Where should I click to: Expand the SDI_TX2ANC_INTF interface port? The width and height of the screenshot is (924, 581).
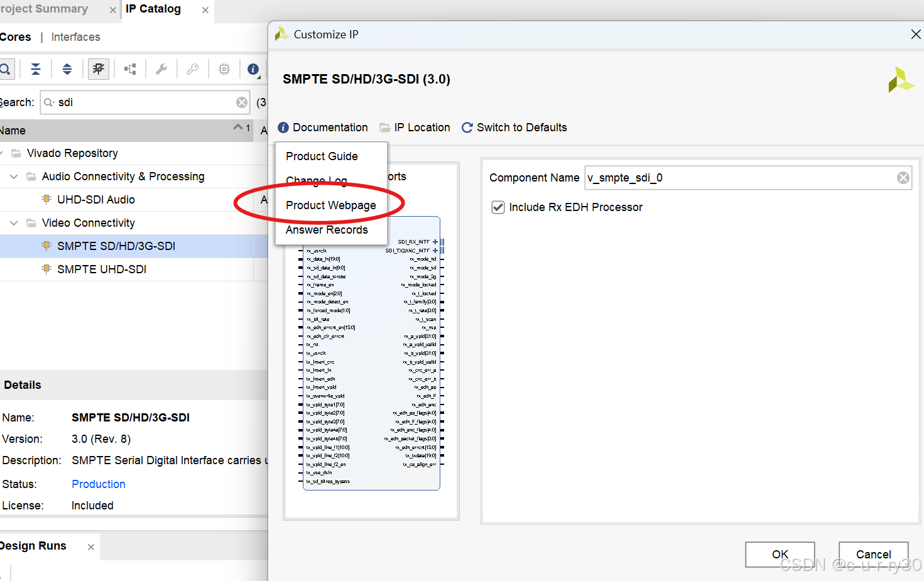tap(435, 251)
